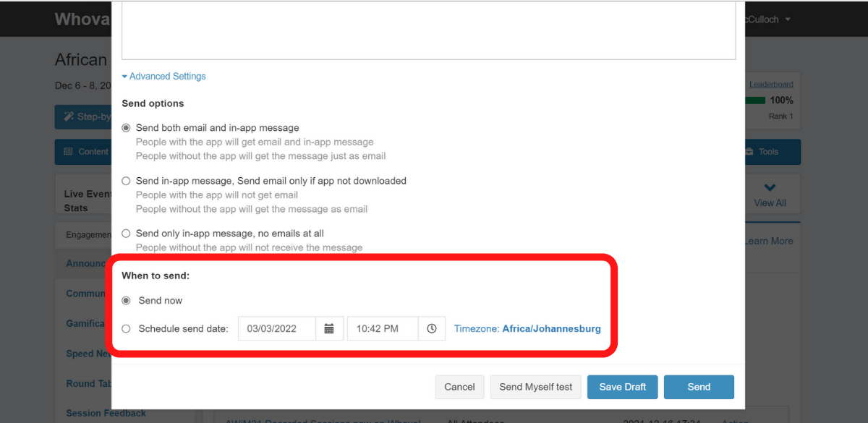Select Send in-app message, email if not downloaded
Screen dimensions: 868x423
126,181
